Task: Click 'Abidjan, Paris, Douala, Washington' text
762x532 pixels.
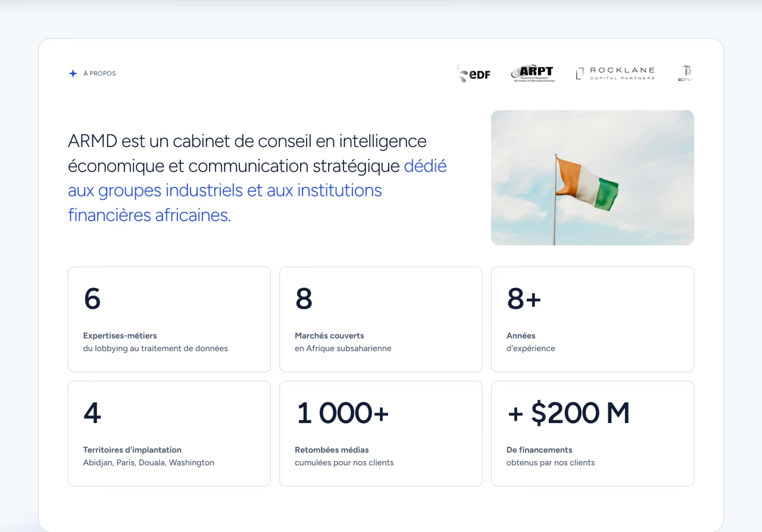Action: 149,463
